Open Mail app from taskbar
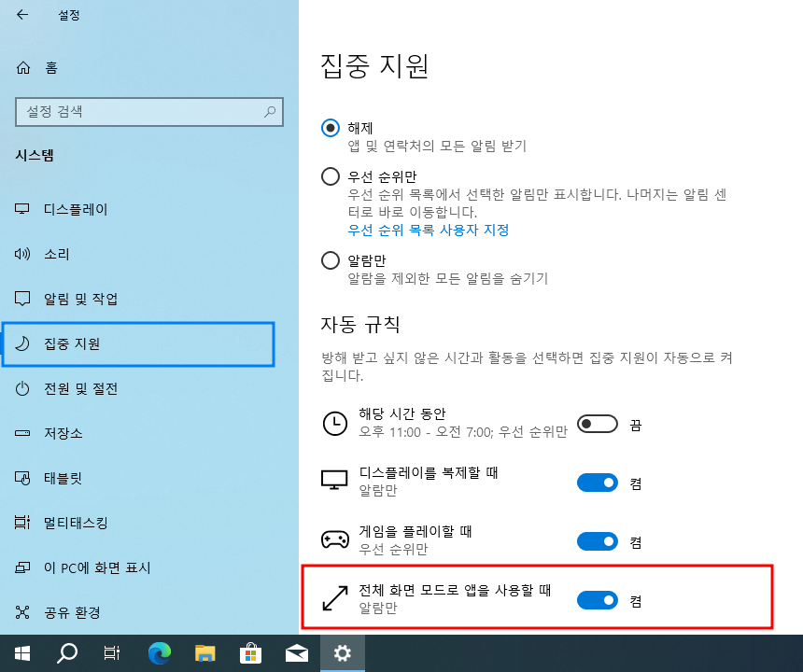Viewport: 803px width, 672px height. [297, 653]
